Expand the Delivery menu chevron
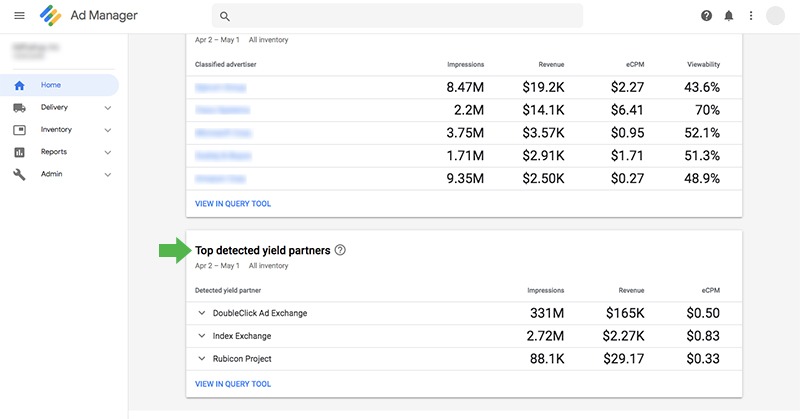Viewport: 800px width, 419px height. pos(108,108)
